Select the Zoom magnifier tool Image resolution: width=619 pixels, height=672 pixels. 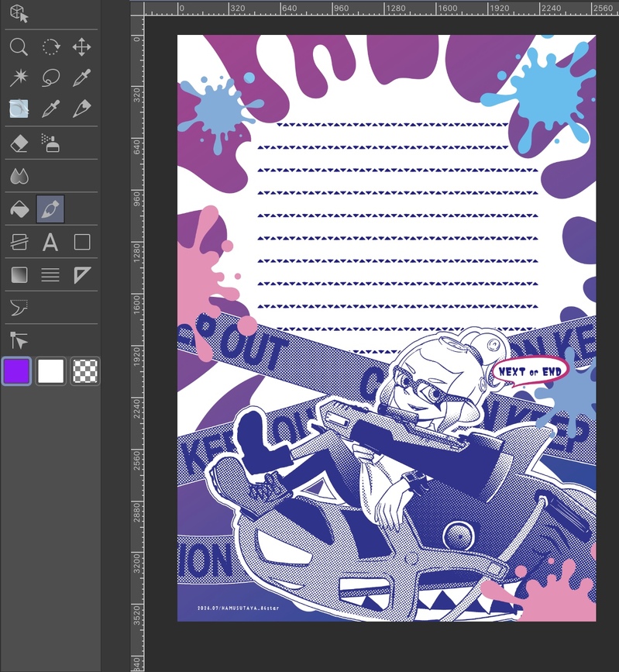tap(19, 47)
